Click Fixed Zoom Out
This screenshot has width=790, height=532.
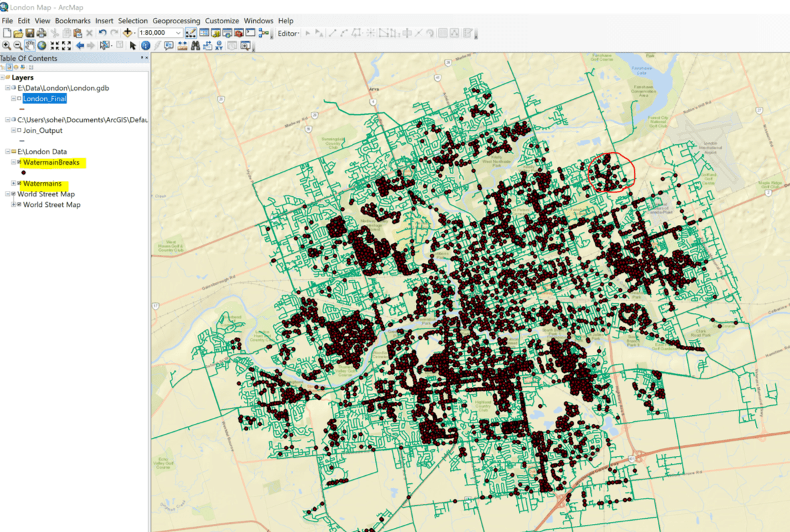click(x=66, y=46)
